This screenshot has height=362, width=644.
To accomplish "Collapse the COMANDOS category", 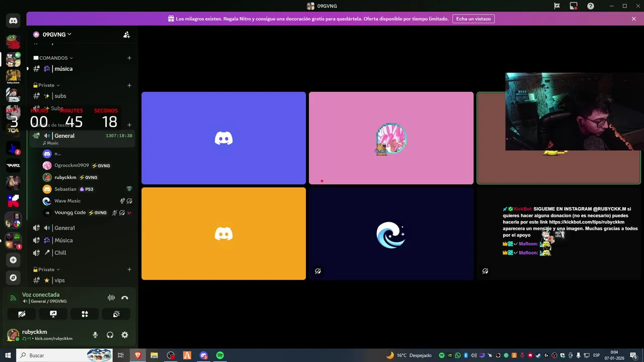I will [53, 58].
